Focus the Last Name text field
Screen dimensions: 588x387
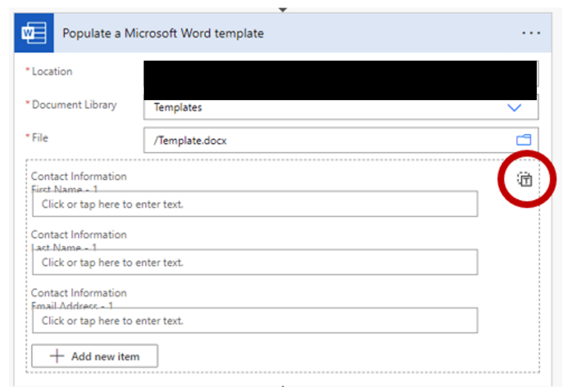pyautogui.click(x=255, y=262)
